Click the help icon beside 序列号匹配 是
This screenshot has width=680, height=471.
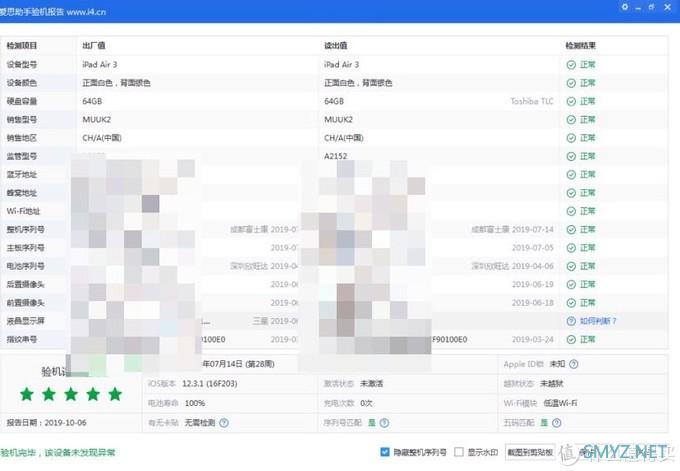384,422
